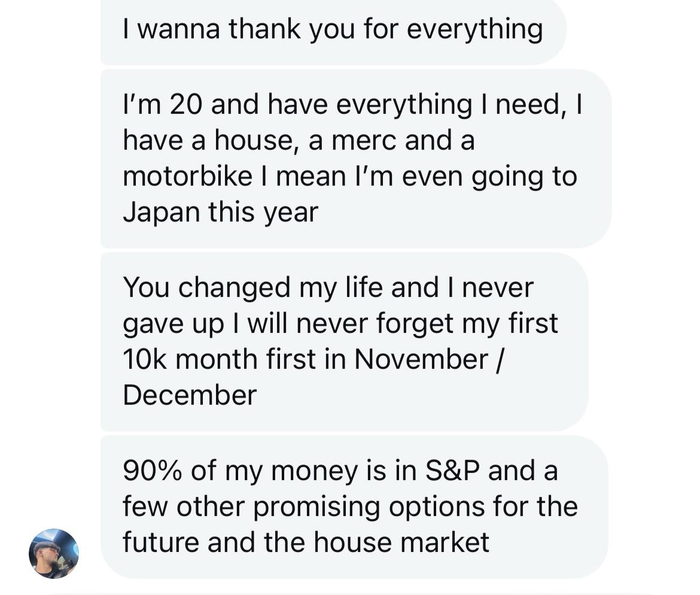Click the word "merc" in the message

(x=364, y=141)
